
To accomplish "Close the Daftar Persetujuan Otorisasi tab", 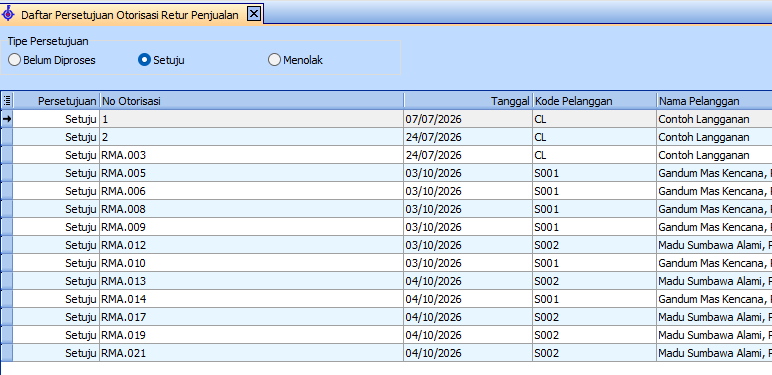I will coord(253,14).
